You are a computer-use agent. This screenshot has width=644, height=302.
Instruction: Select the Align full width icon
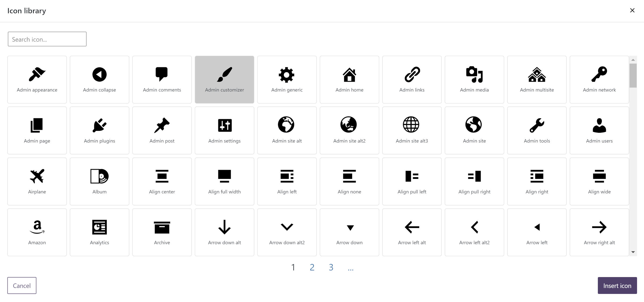coord(224,181)
